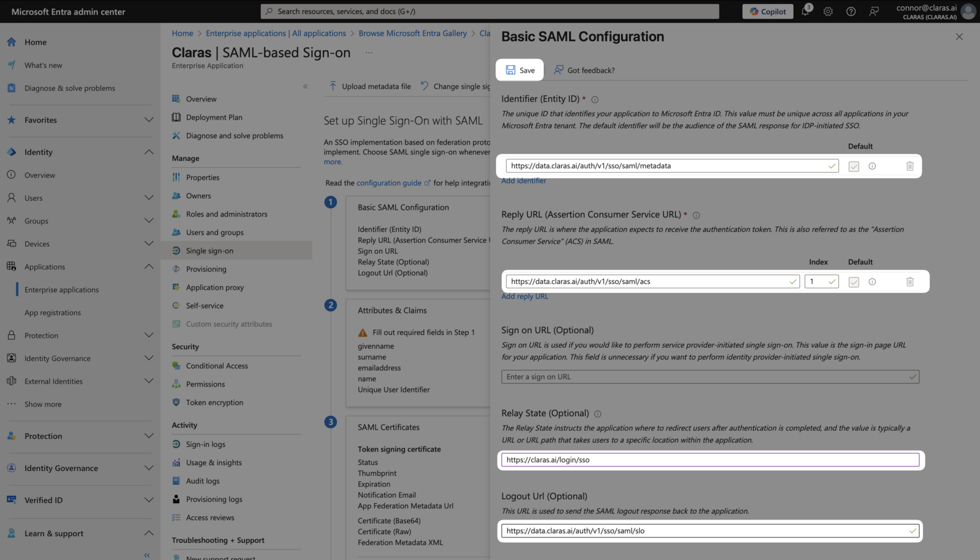Viewport: 980px width, 560px height.
Task: Open Diagnose & solve problems in left nav
Action: (69, 88)
